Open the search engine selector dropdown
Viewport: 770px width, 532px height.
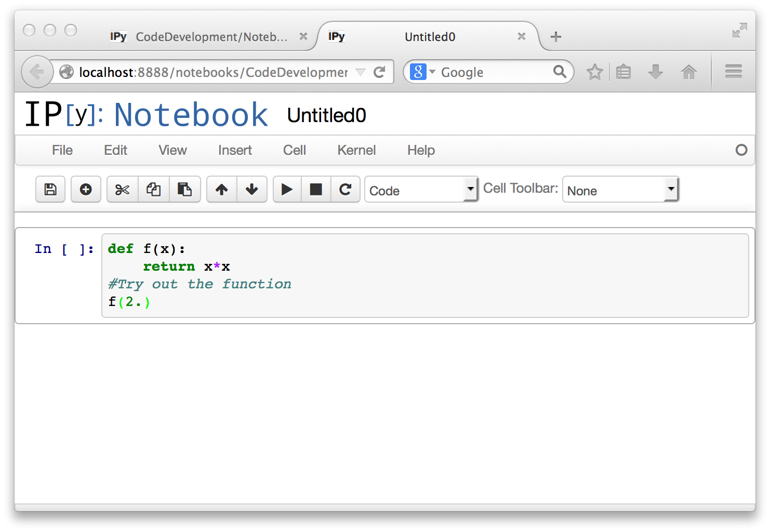[x=423, y=72]
